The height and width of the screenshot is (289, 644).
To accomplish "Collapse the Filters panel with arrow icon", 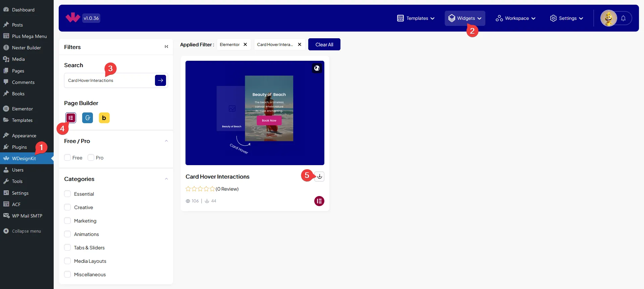I will pos(166,47).
